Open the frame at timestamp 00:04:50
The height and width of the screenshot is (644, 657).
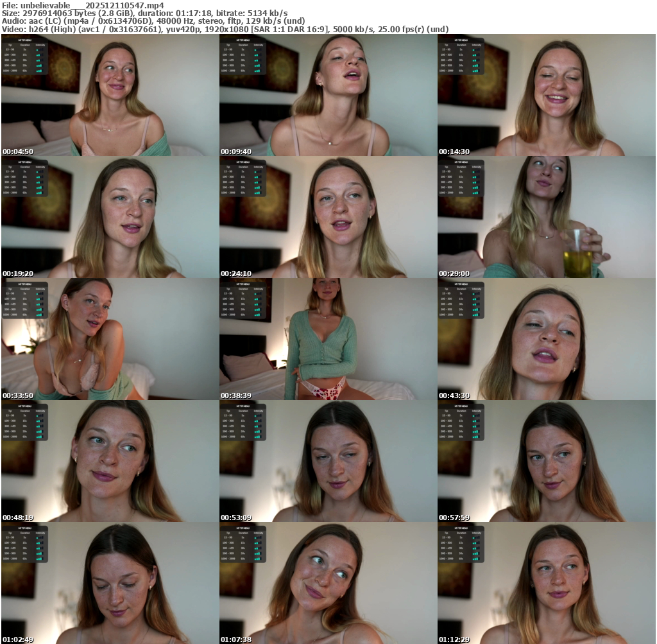[x=110, y=95]
